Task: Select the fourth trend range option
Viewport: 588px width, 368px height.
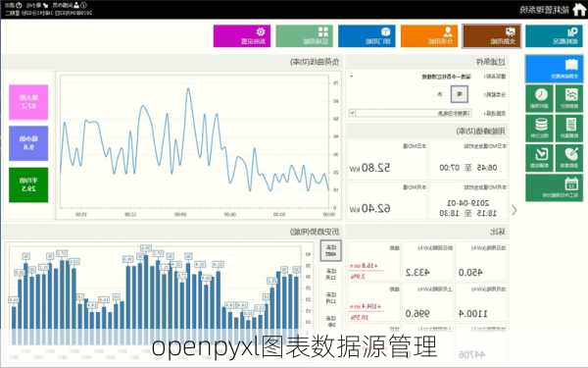Action: coord(331,322)
